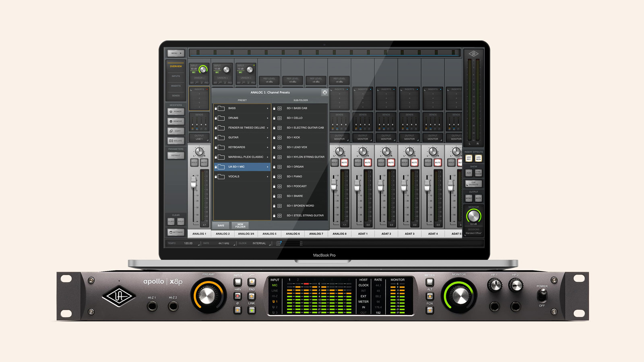Click the MONITOR level knob

473,216
